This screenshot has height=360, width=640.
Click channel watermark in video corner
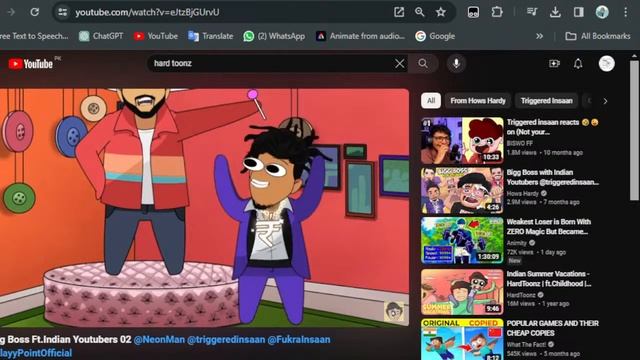click(394, 312)
